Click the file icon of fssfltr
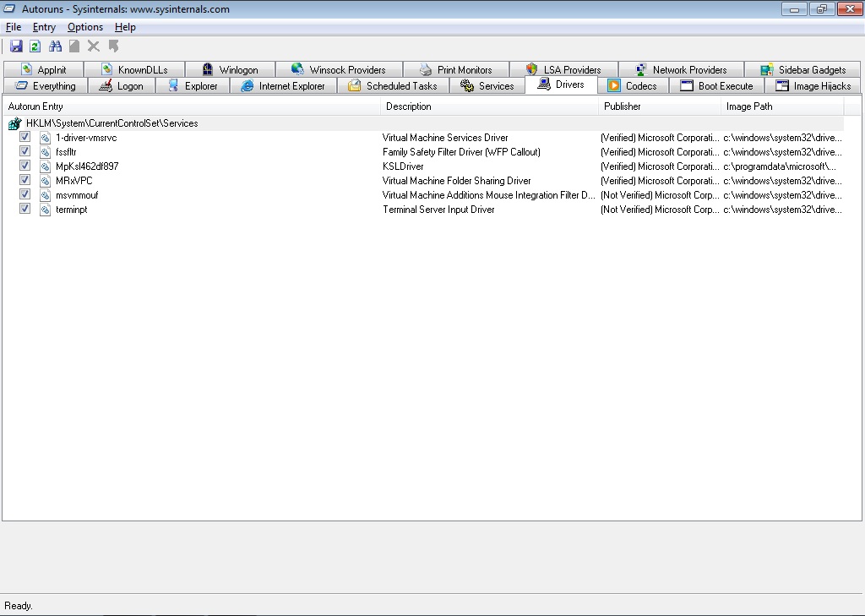 pyautogui.click(x=45, y=152)
